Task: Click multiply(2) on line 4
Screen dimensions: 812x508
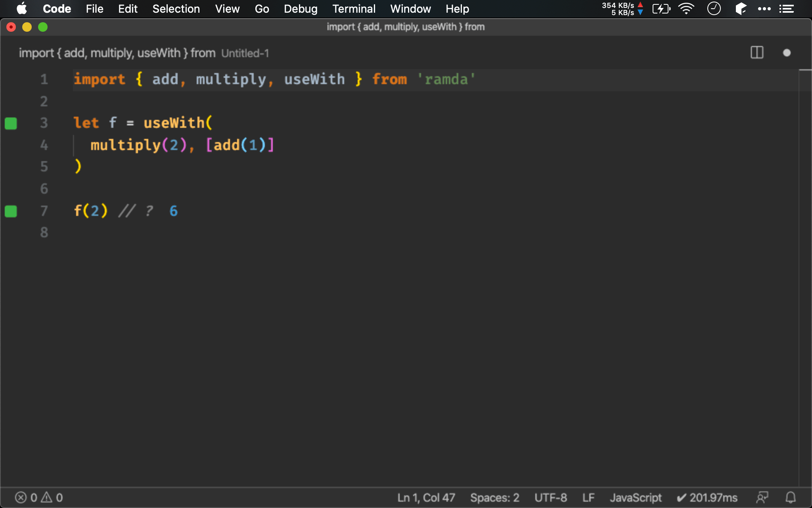Action: point(138,145)
